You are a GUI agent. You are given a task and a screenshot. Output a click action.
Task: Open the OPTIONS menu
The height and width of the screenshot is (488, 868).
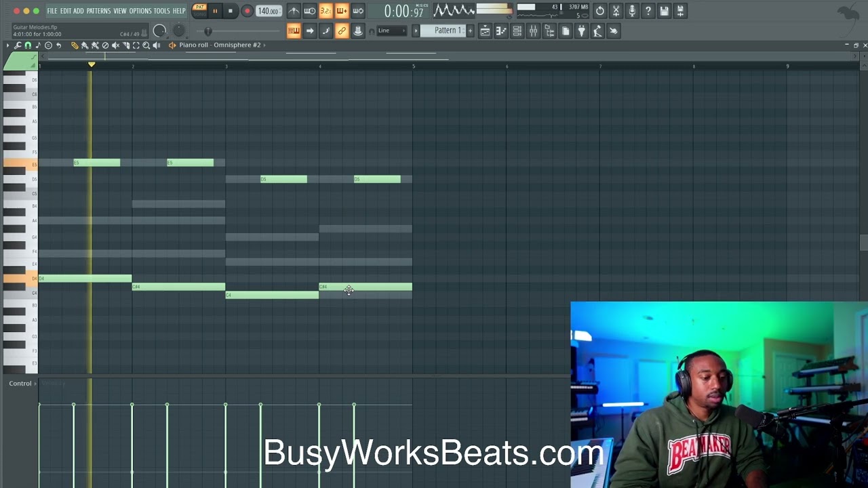coord(140,11)
